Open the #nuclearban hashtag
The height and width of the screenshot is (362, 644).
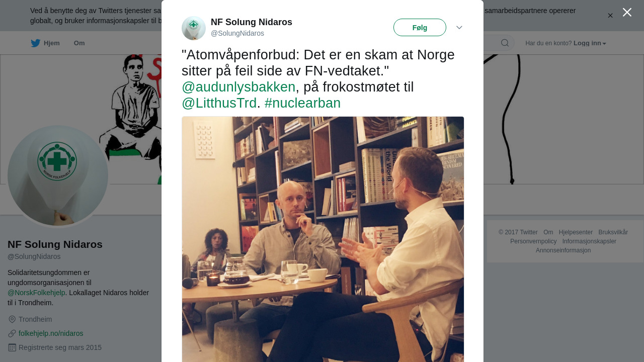302,103
